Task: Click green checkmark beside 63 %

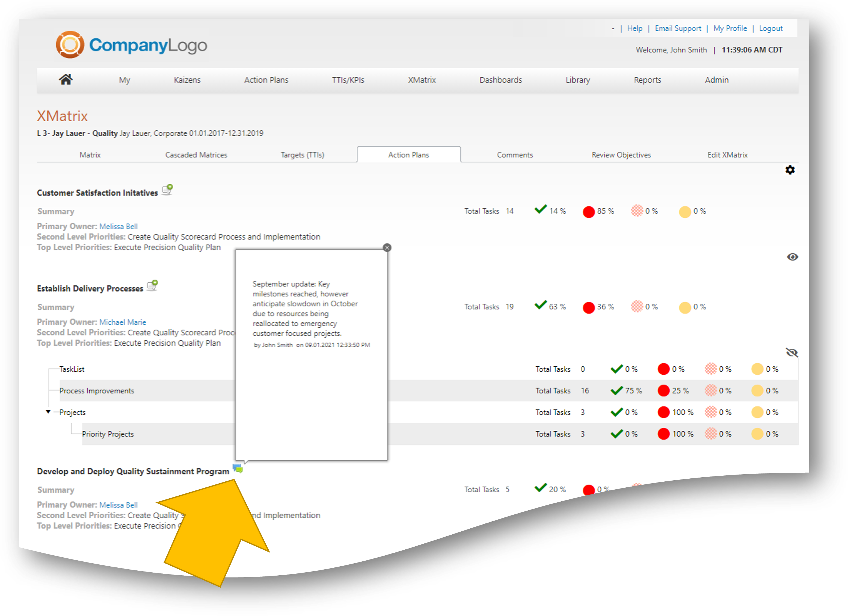Action: coord(541,305)
